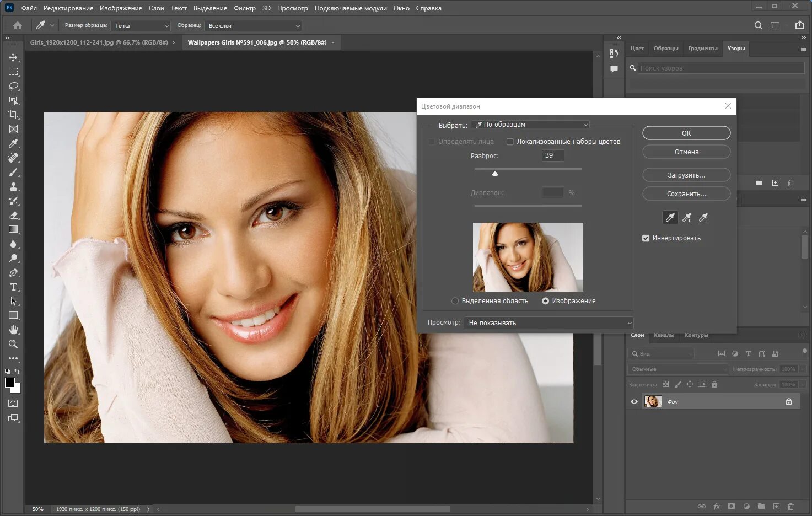The height and width of the screenshot is (516, 812).
Task: Uncheck the Инвертировать checkbox
Action: coord(646,238)
